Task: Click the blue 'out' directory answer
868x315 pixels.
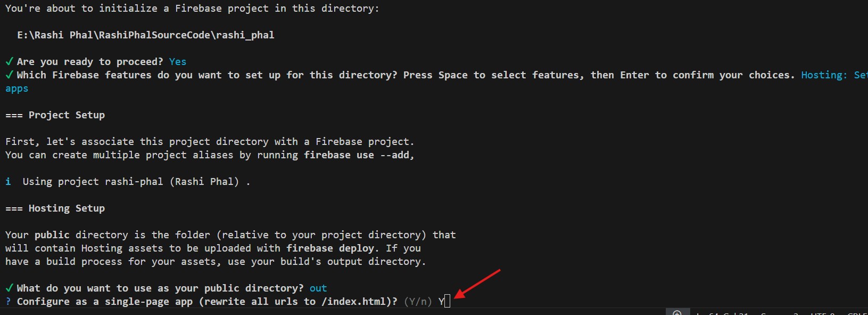Action: coord(318,288)
